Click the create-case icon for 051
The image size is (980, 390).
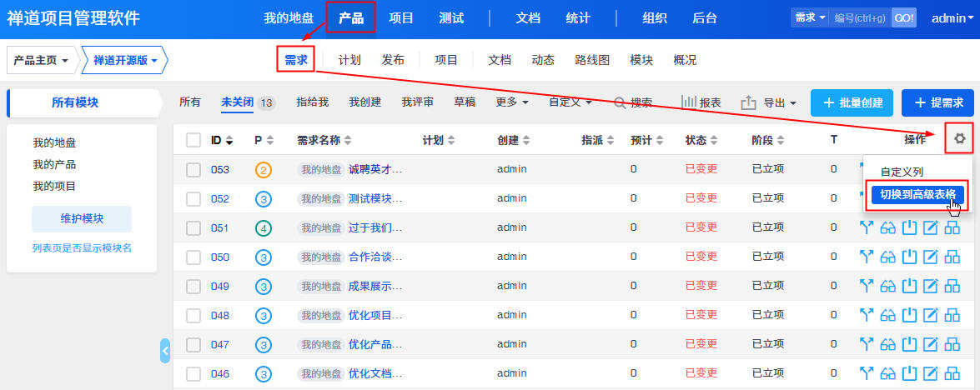coord(952,227)
